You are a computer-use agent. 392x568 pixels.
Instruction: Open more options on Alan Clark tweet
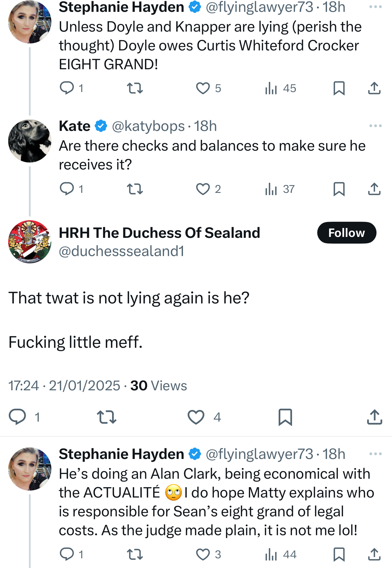tap(375, 454)
